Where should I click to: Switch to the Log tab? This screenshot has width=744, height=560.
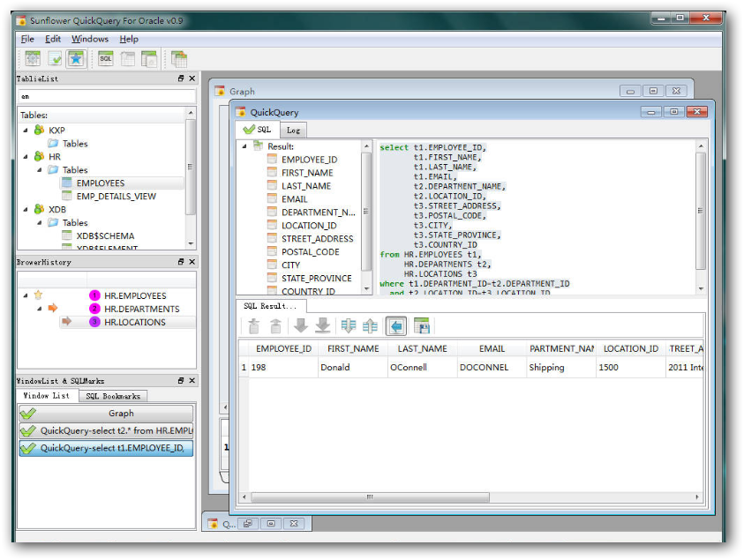coord(293,130)
